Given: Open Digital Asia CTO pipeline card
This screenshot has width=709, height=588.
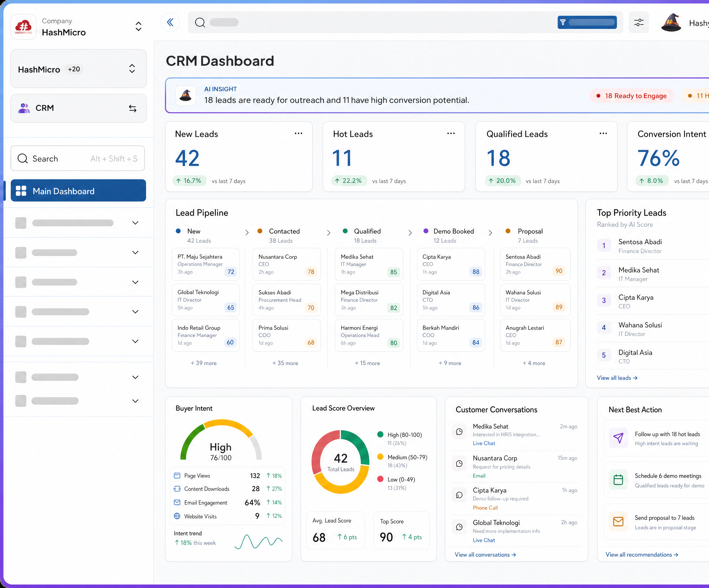Looking at the screenshot, I should [451, 300].
